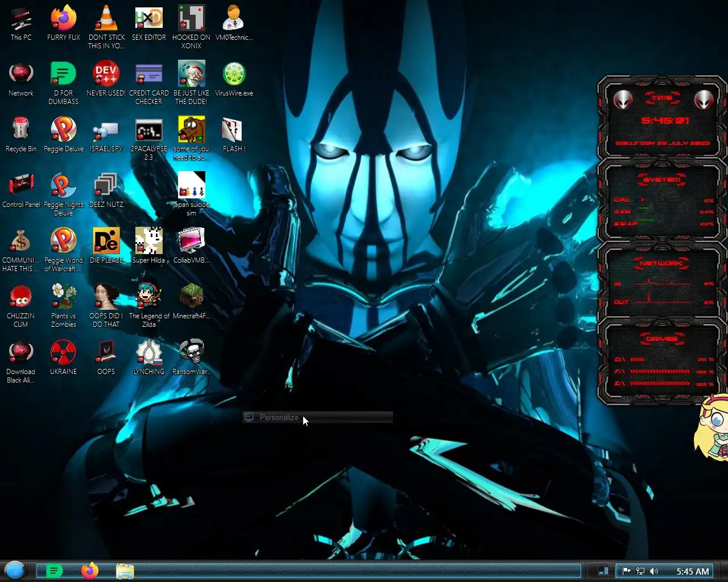Open File Explorer from the taskbar
Viewport: 728px width, 582px height.
click(125, 571)
